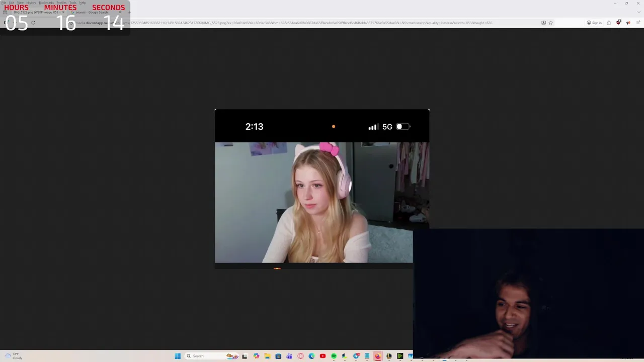Click the red megaphone extension icon

pos(628,23)
